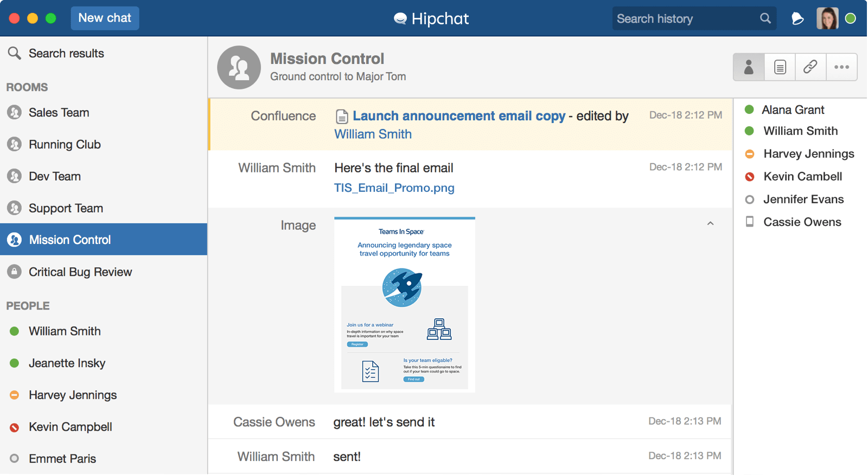This screenshot has height=476, width=868.
Task: Click the green dot beside Alana Grant
Action: (750, 110)
